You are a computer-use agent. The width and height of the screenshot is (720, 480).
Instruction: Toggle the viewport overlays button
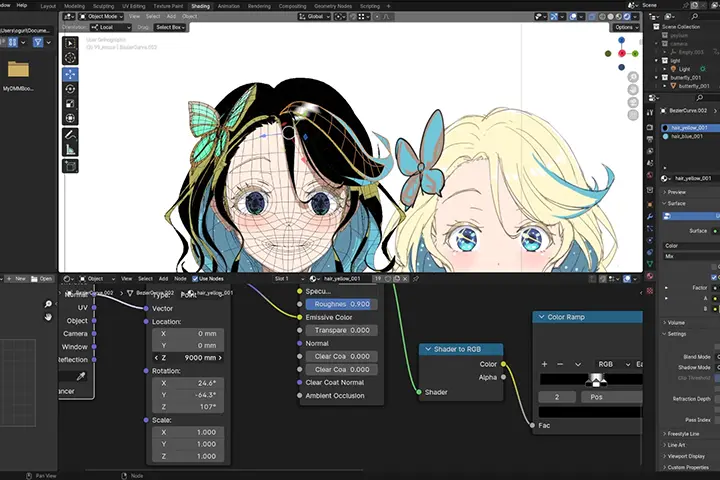coord(573,17)
